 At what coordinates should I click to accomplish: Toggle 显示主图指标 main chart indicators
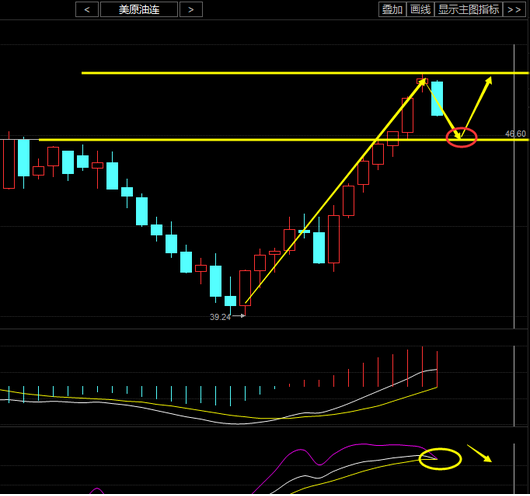(468, 9)
